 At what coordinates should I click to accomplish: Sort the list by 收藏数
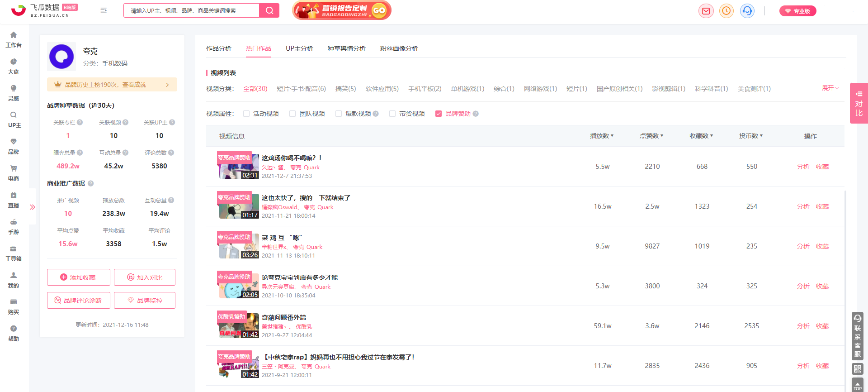pos(701,136)
